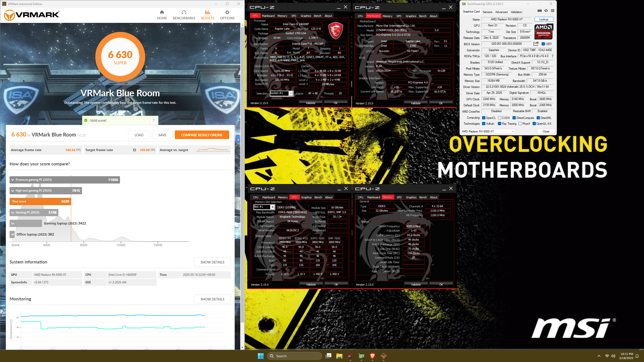
Task: Click the GPU-Z refresh icon
Action: tap(546, 11)
